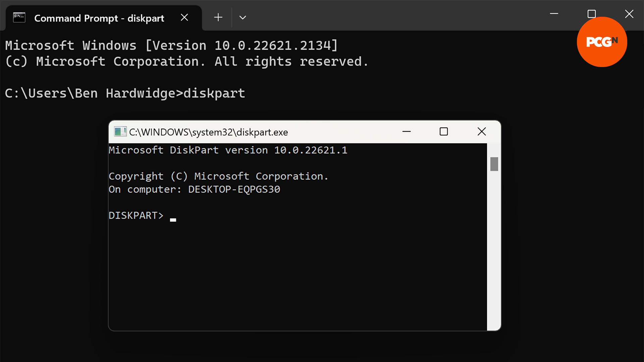
Task: Click the minimize button on Command Prompt
Action: [553, 14]
